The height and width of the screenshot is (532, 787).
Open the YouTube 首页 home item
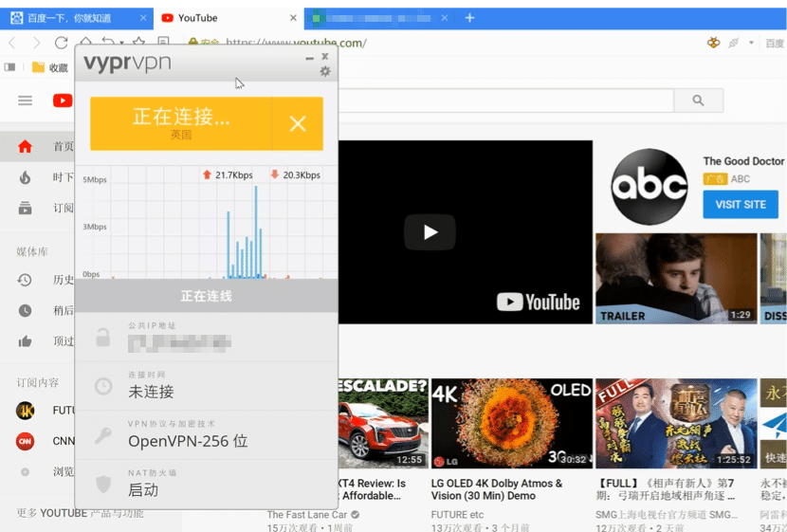pos(38,147)
